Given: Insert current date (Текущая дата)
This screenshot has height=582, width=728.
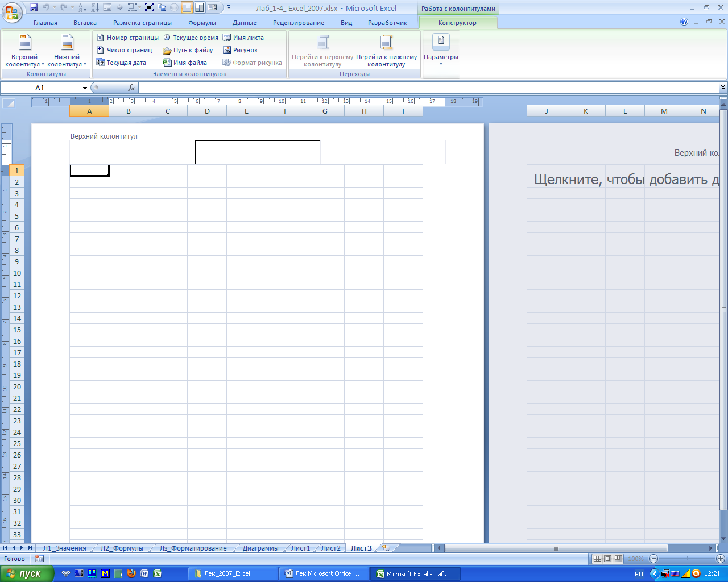Looking at the screenshot, I should pos(121,63).
